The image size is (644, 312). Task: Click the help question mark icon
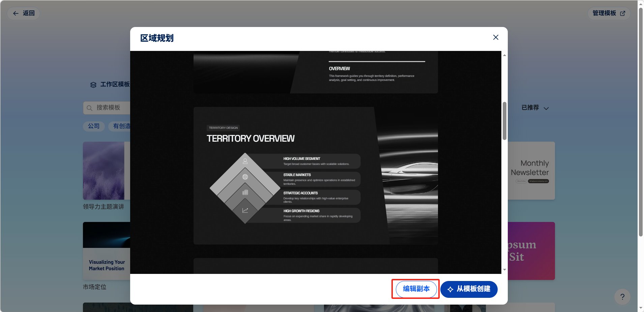pos(622,297)
